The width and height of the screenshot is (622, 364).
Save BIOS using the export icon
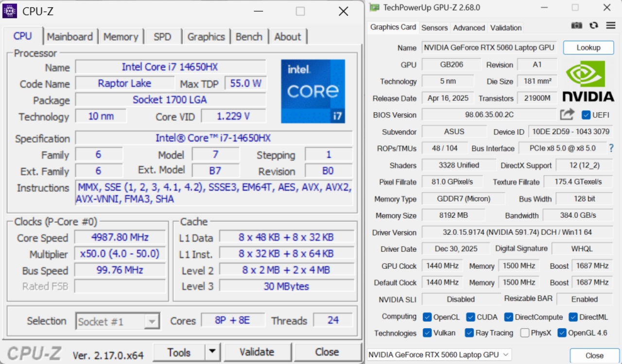[x=567, y=115]
